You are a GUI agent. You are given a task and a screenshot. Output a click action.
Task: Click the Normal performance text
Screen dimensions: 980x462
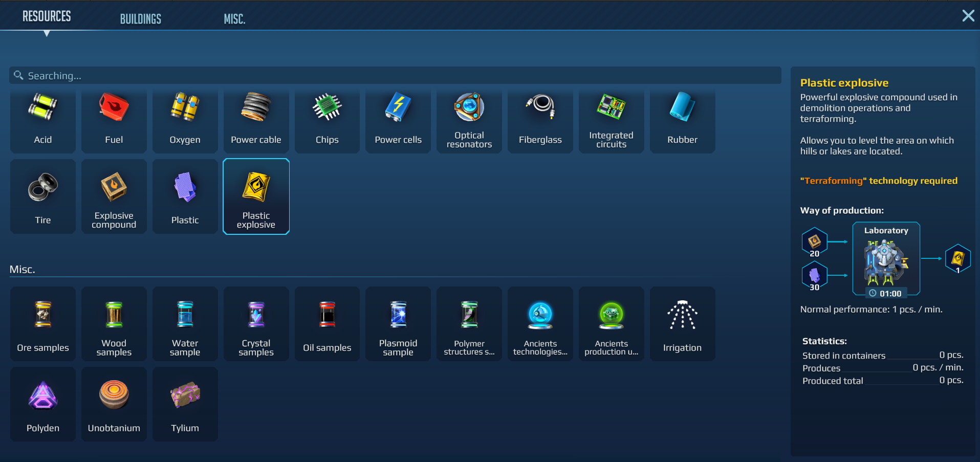(871, 310)
